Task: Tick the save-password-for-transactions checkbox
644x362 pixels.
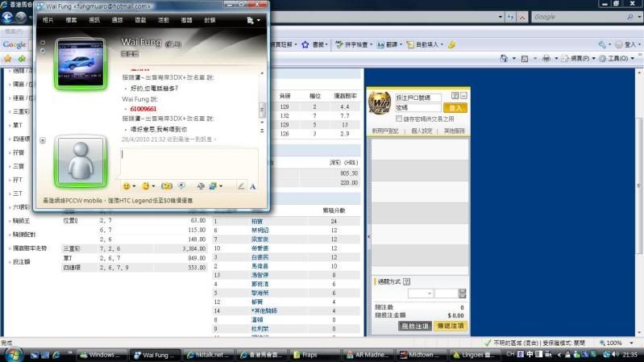Action: [x=400, y=119]
